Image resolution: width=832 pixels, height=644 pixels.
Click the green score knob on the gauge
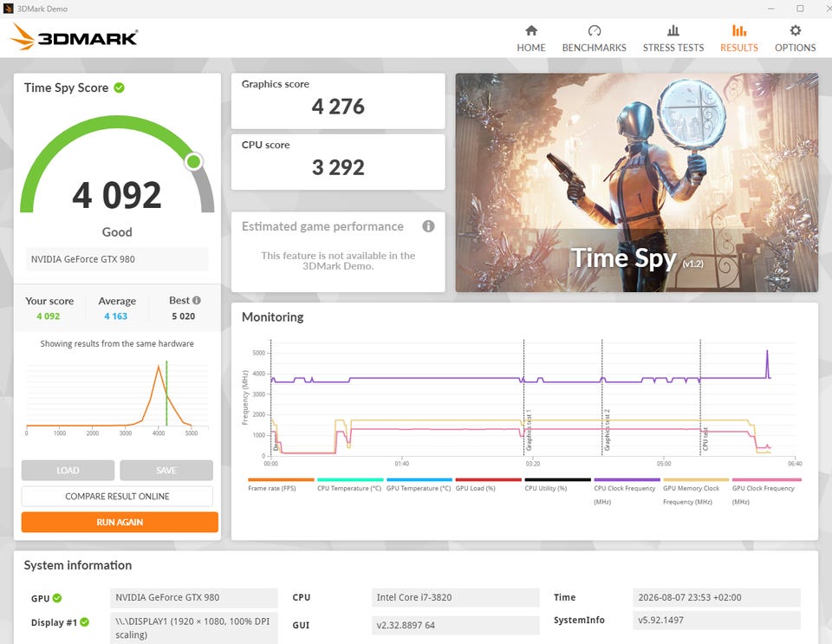pyautogui.click(x=194, y=161)
